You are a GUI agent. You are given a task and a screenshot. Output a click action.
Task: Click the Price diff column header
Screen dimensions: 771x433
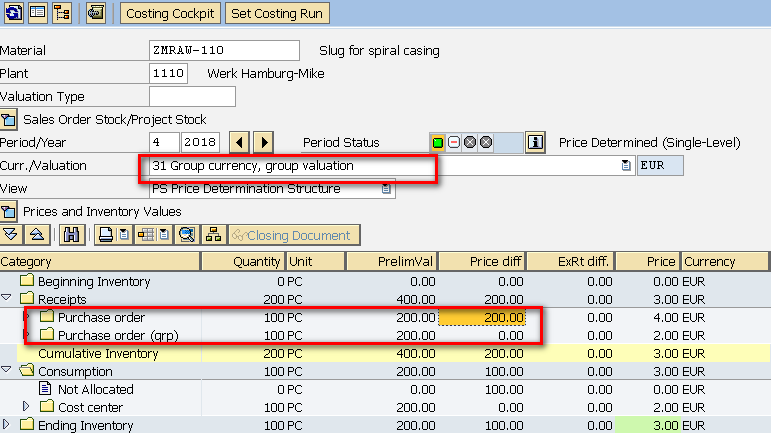(x=483, y=261)
